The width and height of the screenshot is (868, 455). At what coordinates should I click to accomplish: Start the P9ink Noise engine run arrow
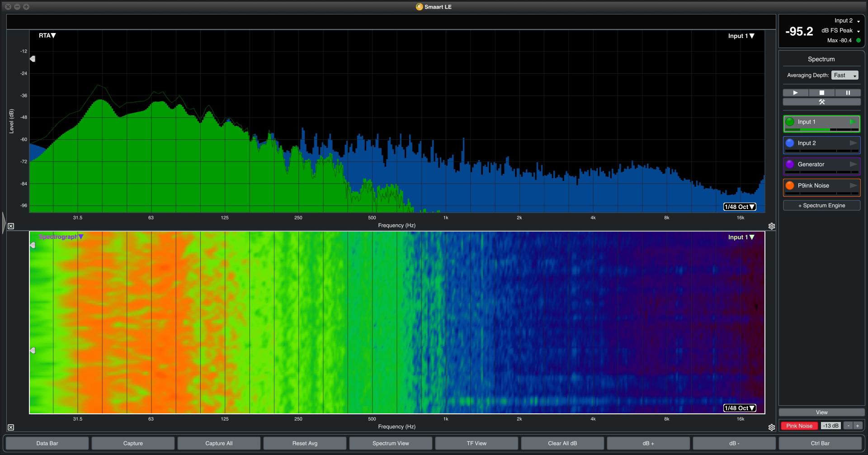click(853, 185)
